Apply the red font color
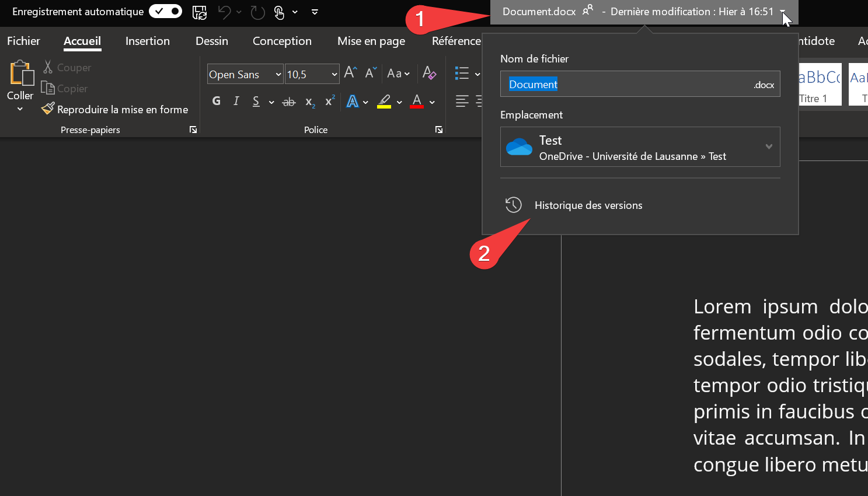868x496 pixels. [417, 102]
